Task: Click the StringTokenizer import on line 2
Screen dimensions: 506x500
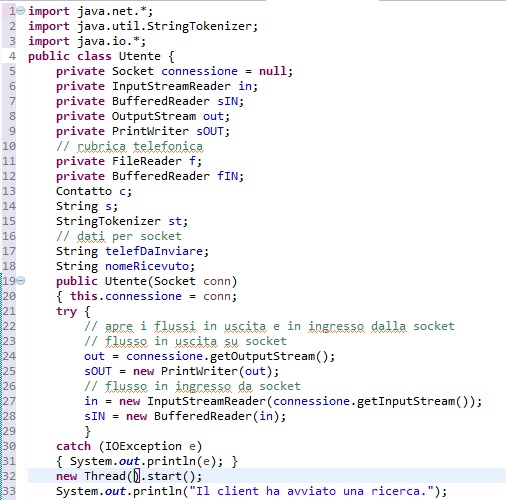Action: click(202, 26)
